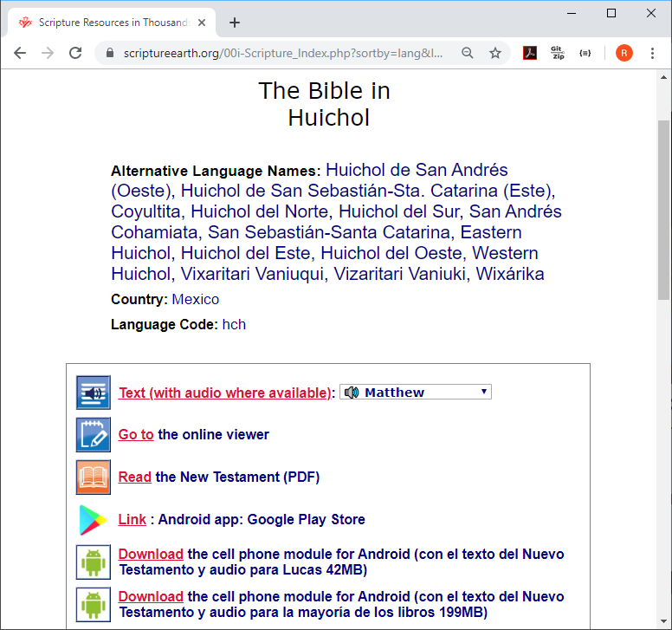Screen dimensions: 672x630
Task: Open the GitZip extension
Action: point(558,53)
